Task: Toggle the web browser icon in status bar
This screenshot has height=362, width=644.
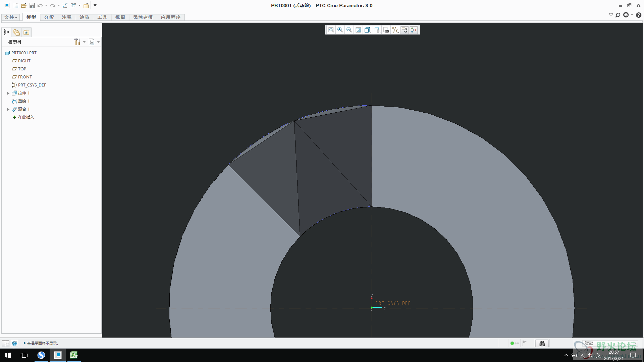Action: click(14, 343)
